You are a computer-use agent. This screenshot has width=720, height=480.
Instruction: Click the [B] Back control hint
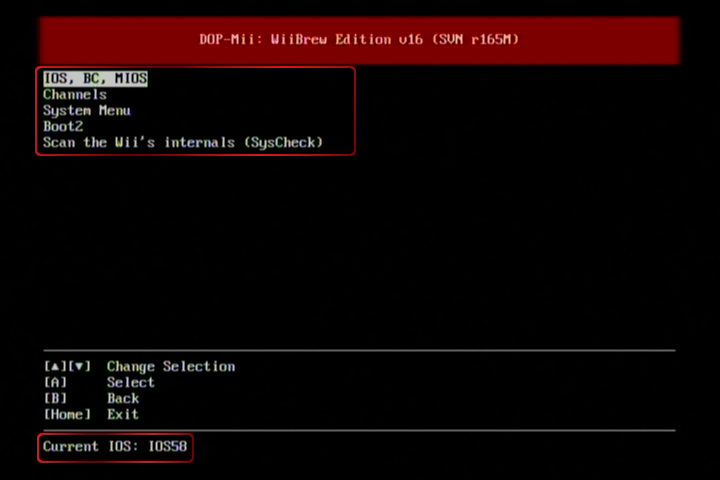(91, 398)
